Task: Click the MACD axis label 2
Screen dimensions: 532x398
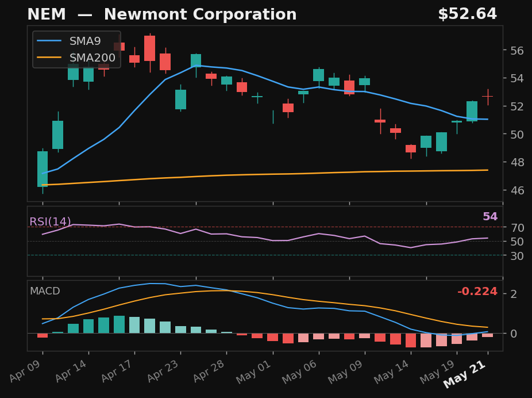Action: tap(514, 294)
